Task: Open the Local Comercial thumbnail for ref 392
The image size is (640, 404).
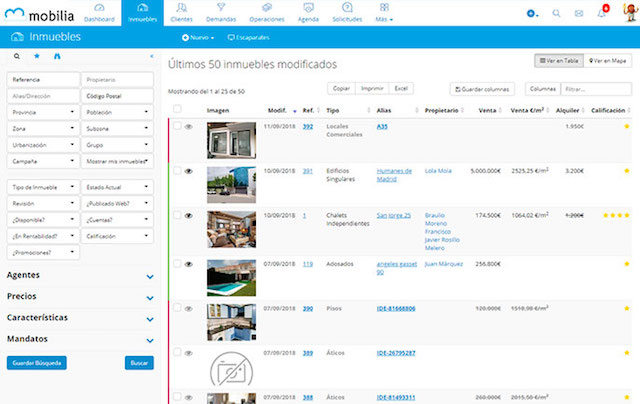Action: pos(231,140)
